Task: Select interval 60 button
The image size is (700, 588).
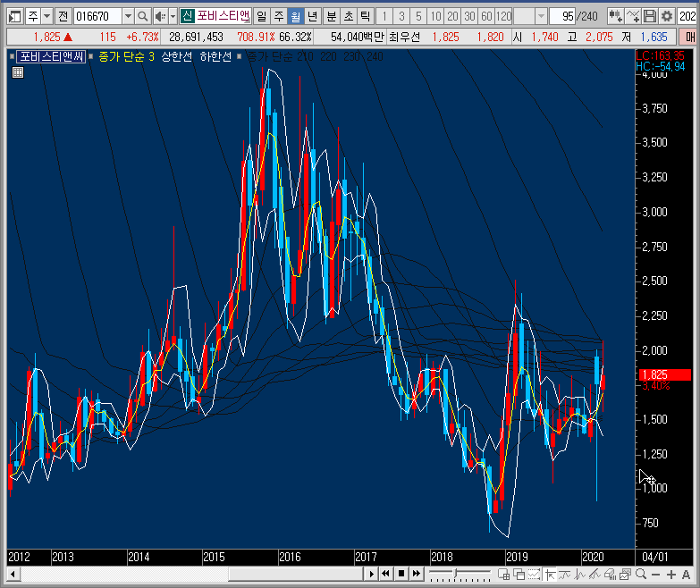Action: tap(486, 16)
